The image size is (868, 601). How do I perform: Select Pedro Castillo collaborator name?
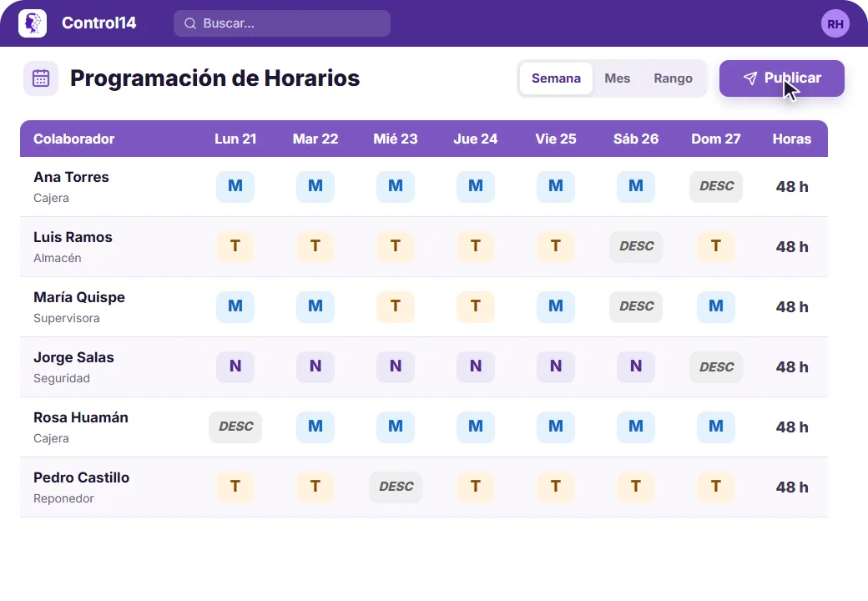pyautogui.click(x=82, y=477)
